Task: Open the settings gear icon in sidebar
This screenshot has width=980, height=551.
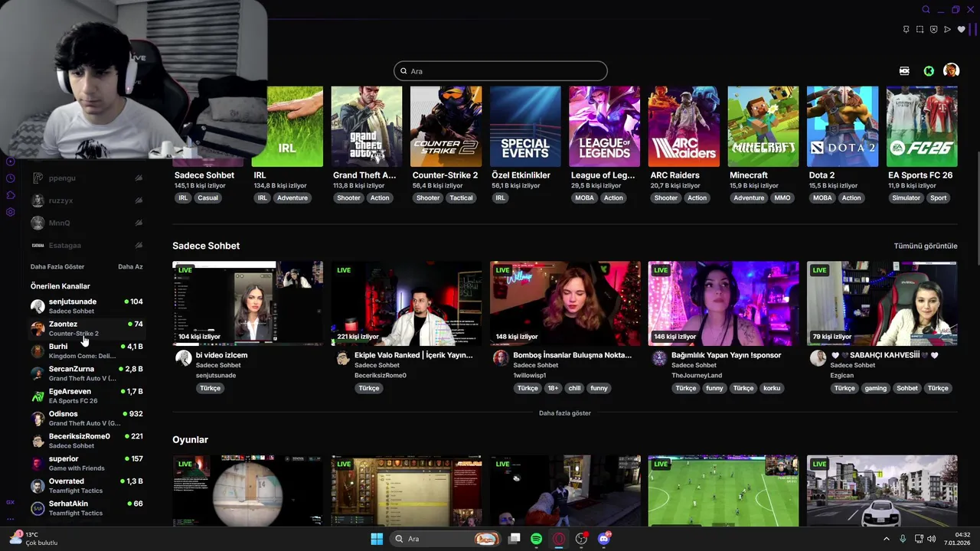Action: coord(11,212)
